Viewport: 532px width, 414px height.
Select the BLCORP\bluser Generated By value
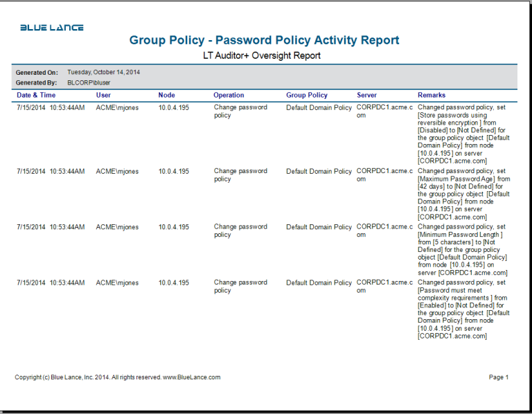pos(89,82)
